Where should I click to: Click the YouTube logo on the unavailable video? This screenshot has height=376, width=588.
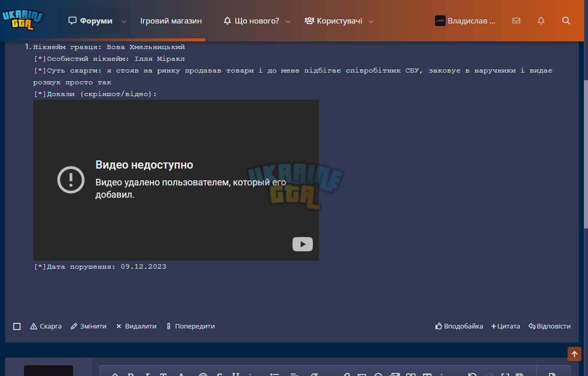(302, 244)
